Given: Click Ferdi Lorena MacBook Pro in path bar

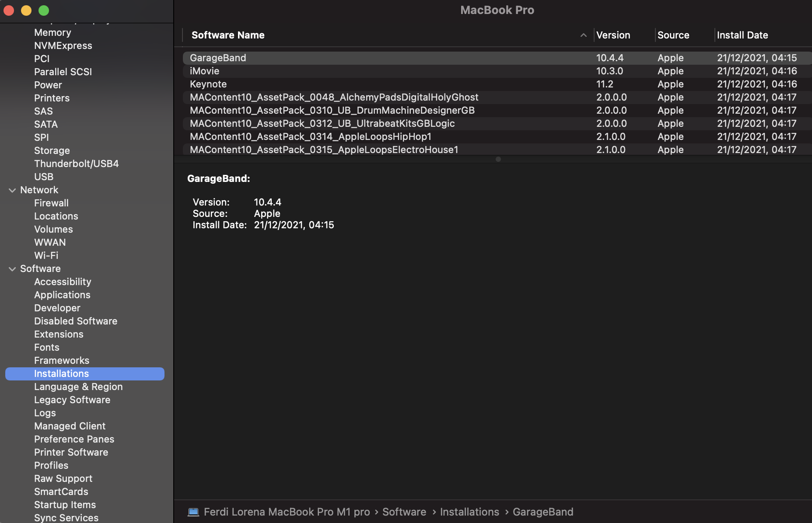Looking at the screenshot, I should click(287, 512).
